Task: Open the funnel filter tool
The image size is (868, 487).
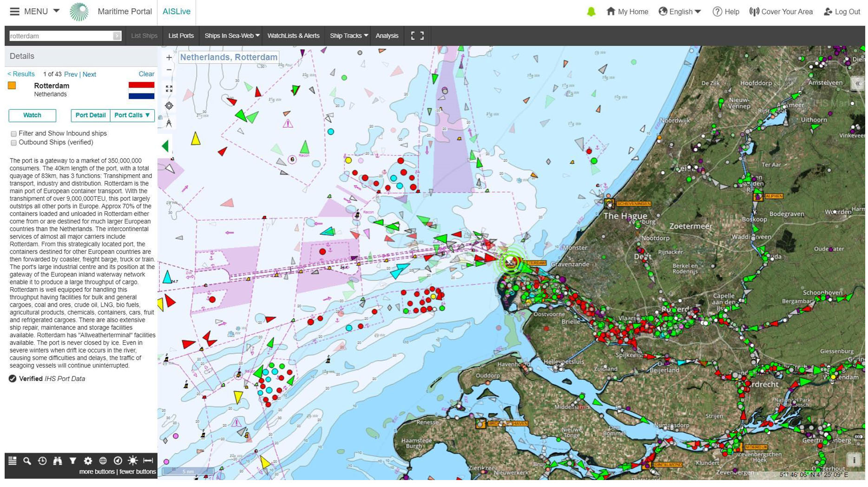Action: tap(72, 461)
